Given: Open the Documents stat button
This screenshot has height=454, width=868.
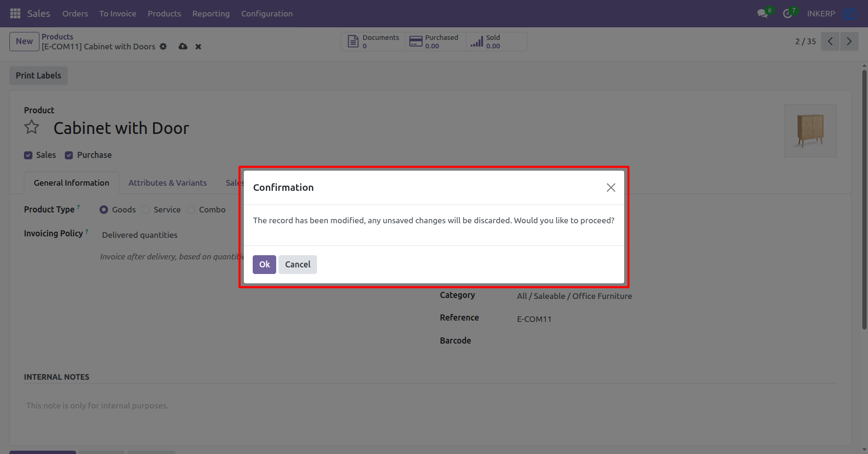Looking at the screenshot, I should (373, 41).
